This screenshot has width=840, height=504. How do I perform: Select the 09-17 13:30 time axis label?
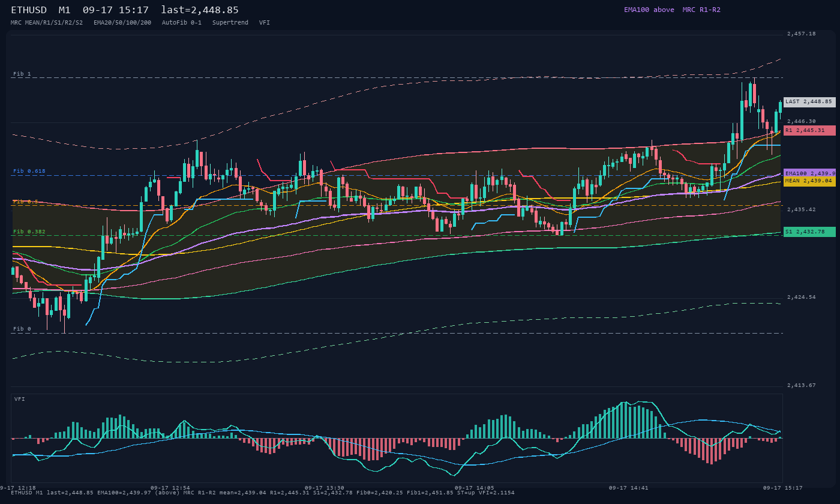[x=325, y=488]
